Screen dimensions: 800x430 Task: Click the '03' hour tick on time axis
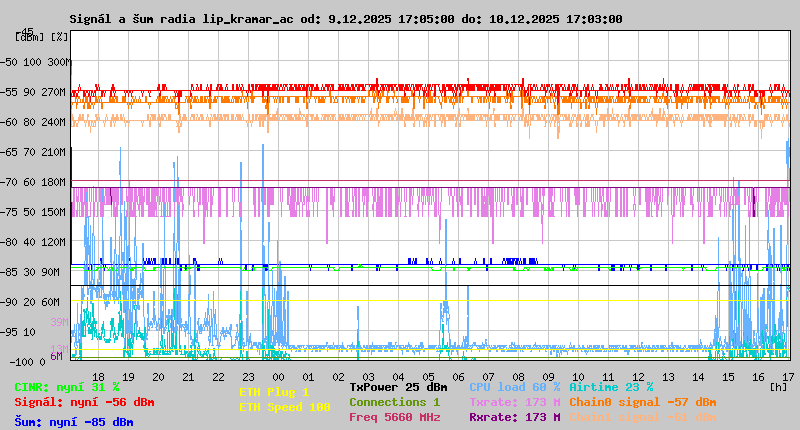[368, 377]
